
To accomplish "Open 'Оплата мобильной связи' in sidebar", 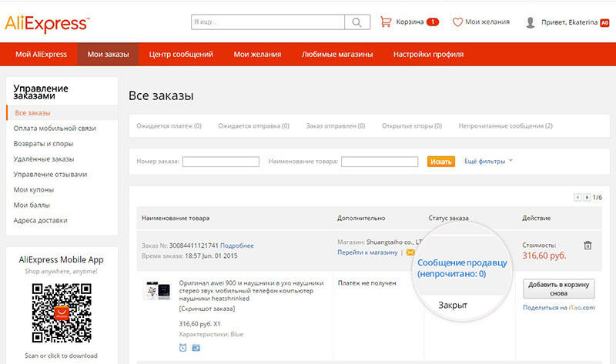I will (x=55, y=128).
